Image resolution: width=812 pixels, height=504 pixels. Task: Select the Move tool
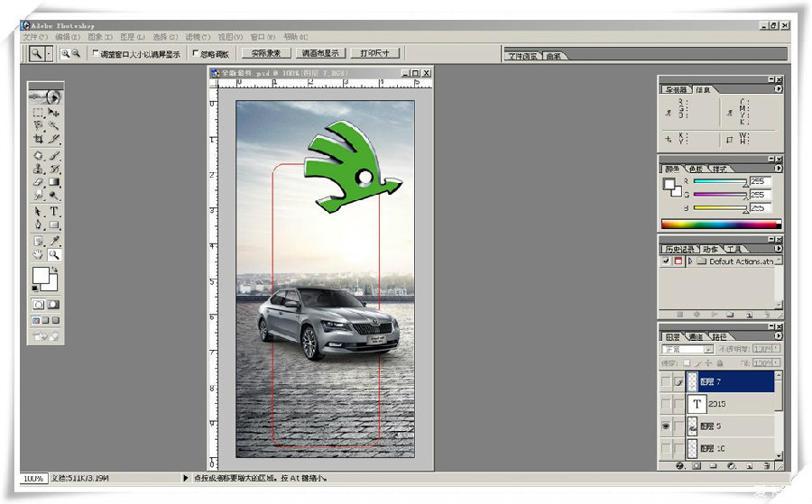(53, 113)
